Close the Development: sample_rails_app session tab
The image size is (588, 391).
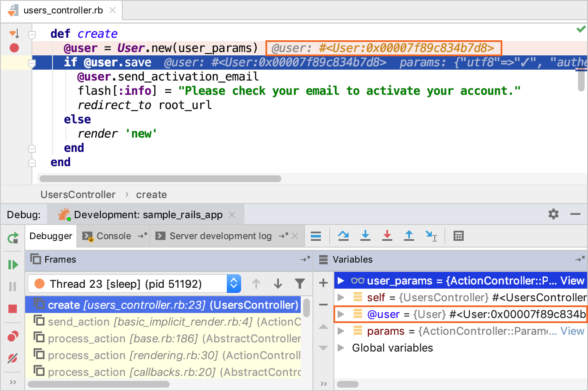click(232, 215)
